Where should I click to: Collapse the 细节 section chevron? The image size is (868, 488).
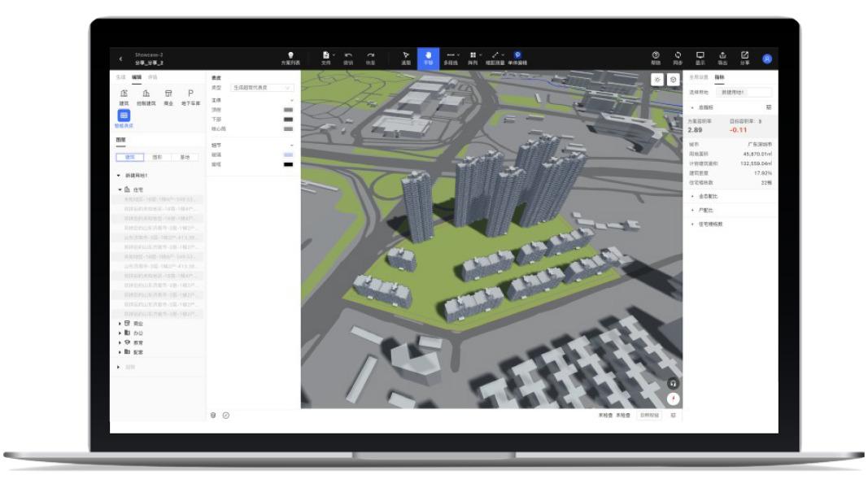click(x=292, y=145)
